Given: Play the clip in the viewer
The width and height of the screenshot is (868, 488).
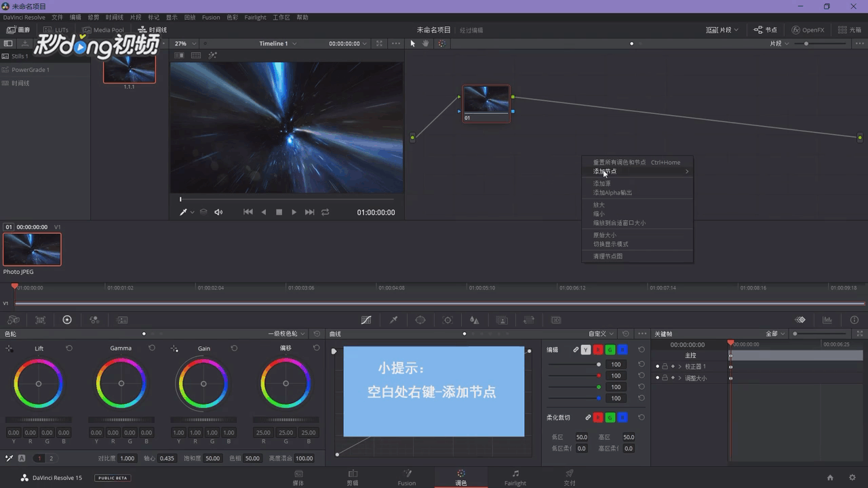Looking at the screenshot, I should pyautogui.click(x=294, y=212).
